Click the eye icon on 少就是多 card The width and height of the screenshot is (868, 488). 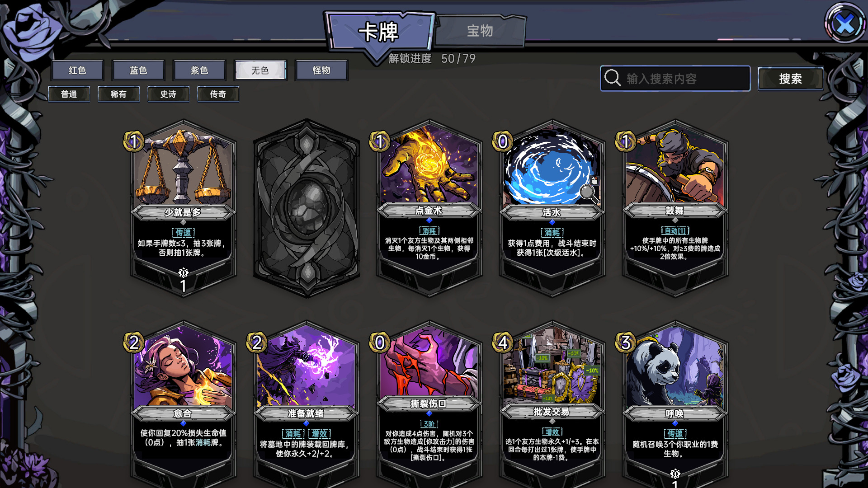pos(183,272)
